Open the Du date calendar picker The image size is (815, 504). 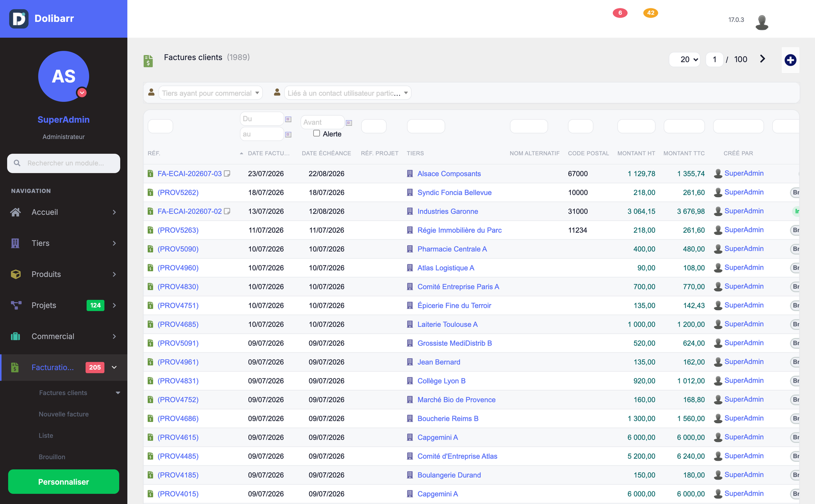pos(288,119)
